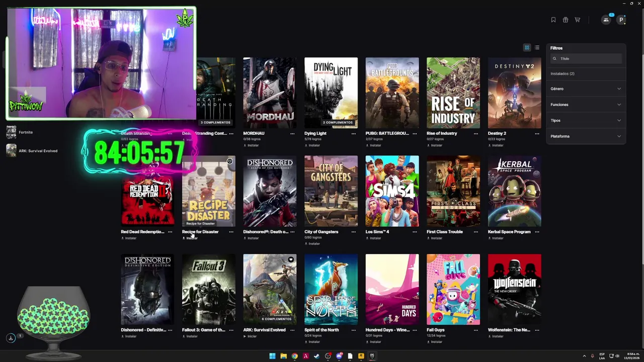
Task: Open three-dot menu for PUBG: BATTLEGROUNDS
Action: (x=415, y=134)
